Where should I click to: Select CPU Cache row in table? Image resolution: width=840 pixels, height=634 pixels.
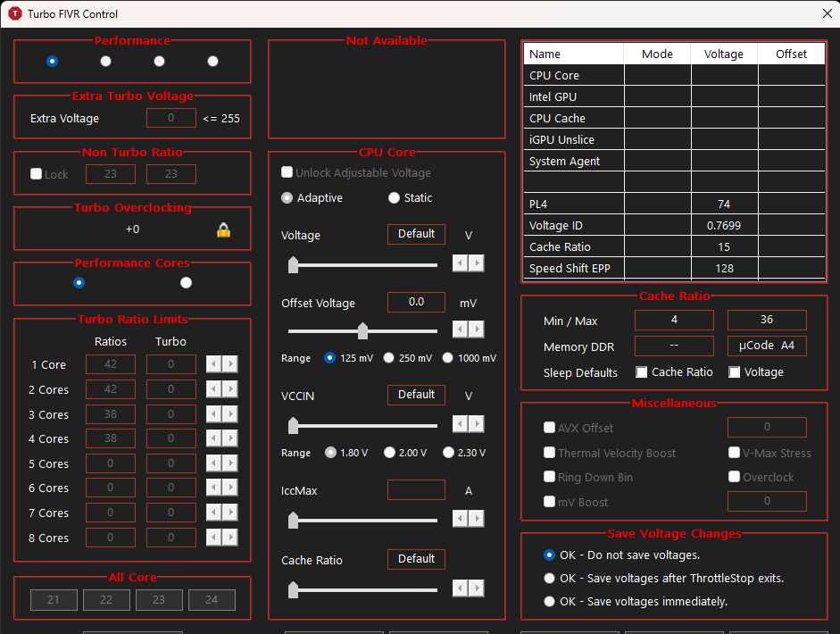[x=674, y=119]
